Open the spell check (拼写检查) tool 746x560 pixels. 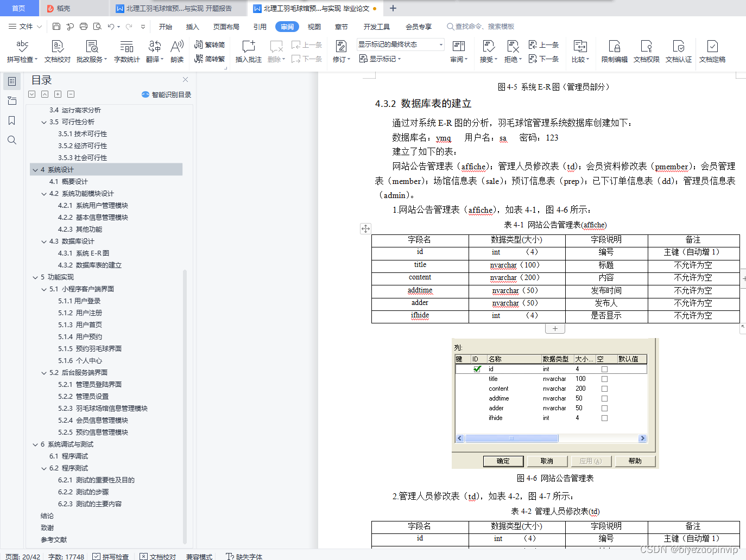(x=22, y=52)
